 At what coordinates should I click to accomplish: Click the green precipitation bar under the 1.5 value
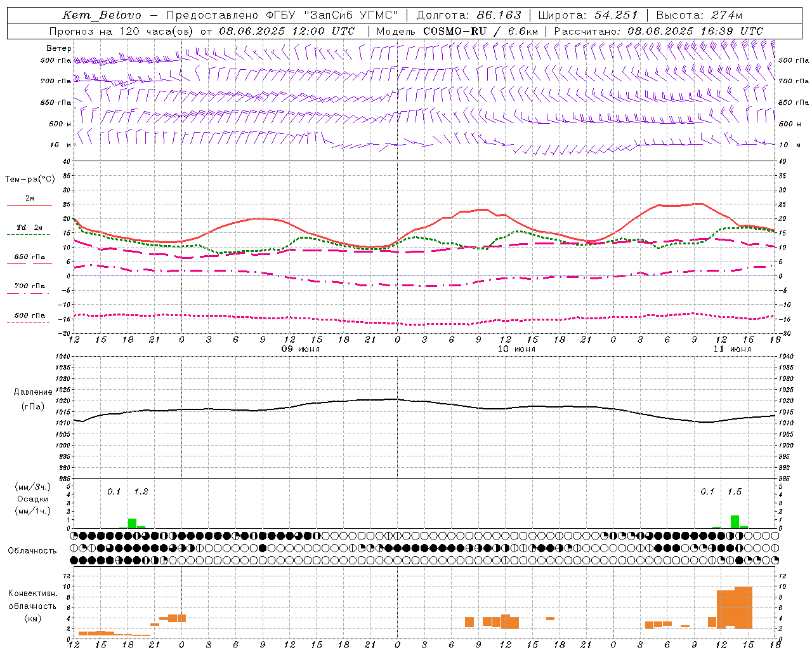(x=735, y=522)
